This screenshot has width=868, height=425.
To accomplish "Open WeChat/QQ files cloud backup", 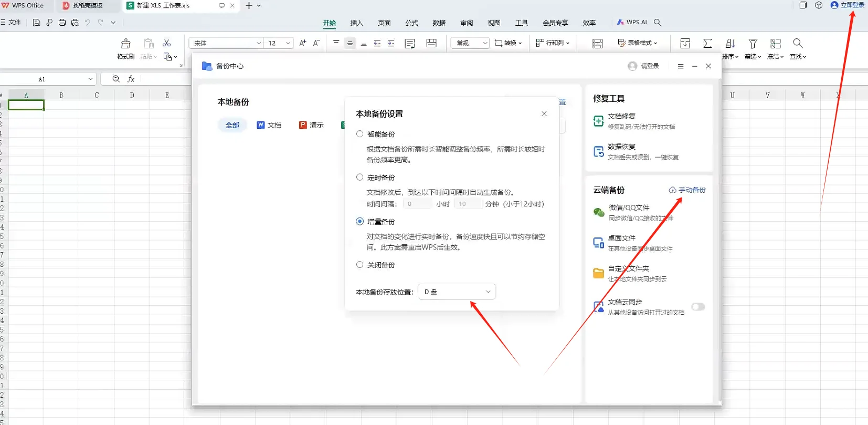I will (x=633, y=212).
